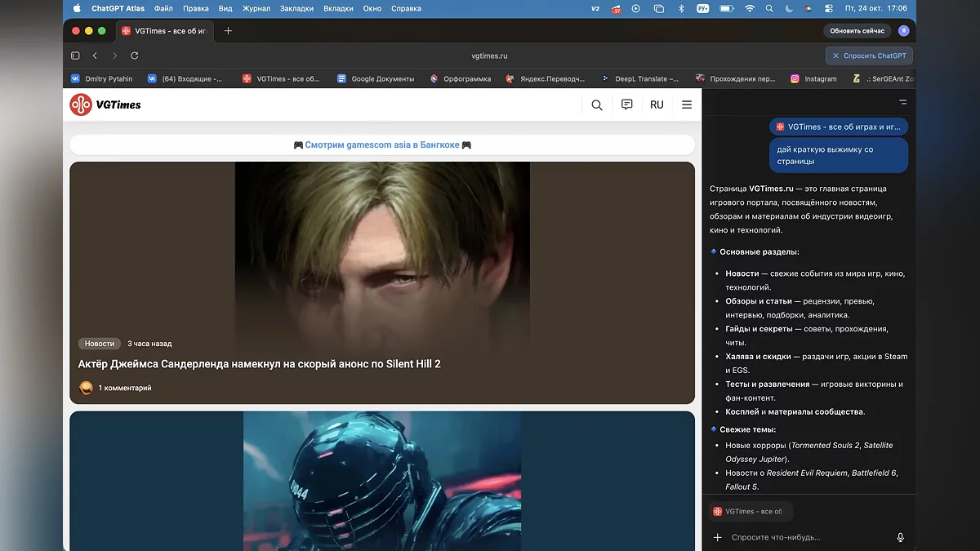Open ChatGPT sidebar options menu icon
This screenshot has height=551, width=980.
902,103
